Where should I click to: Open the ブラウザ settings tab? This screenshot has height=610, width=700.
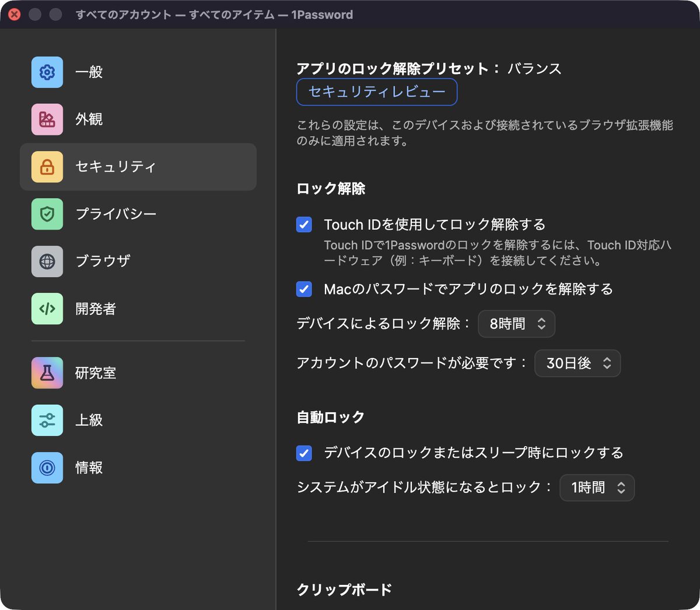138,261
